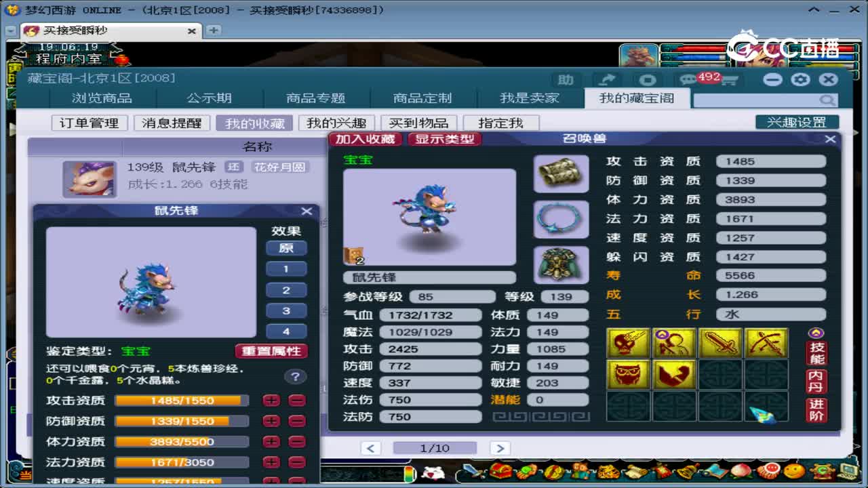Screen dimensions: 868x488
Task: Click the golden bell icon in bottom bar
Action: point(687,471)
